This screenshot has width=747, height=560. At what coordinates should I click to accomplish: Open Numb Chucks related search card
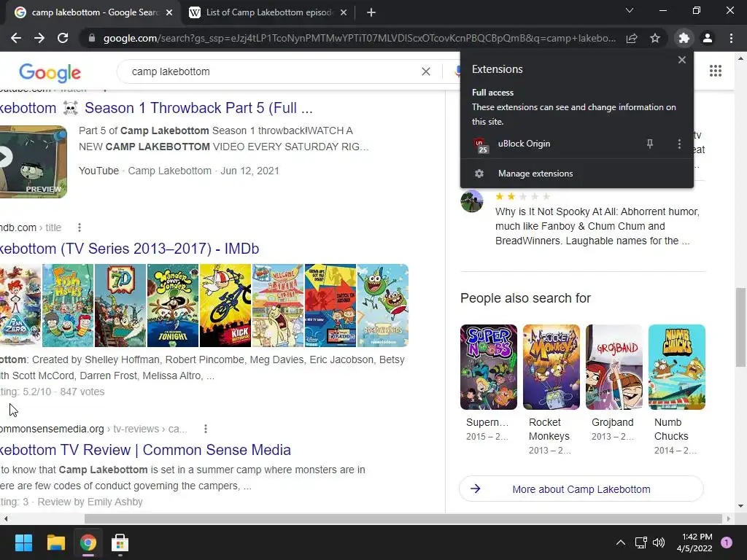676,389
